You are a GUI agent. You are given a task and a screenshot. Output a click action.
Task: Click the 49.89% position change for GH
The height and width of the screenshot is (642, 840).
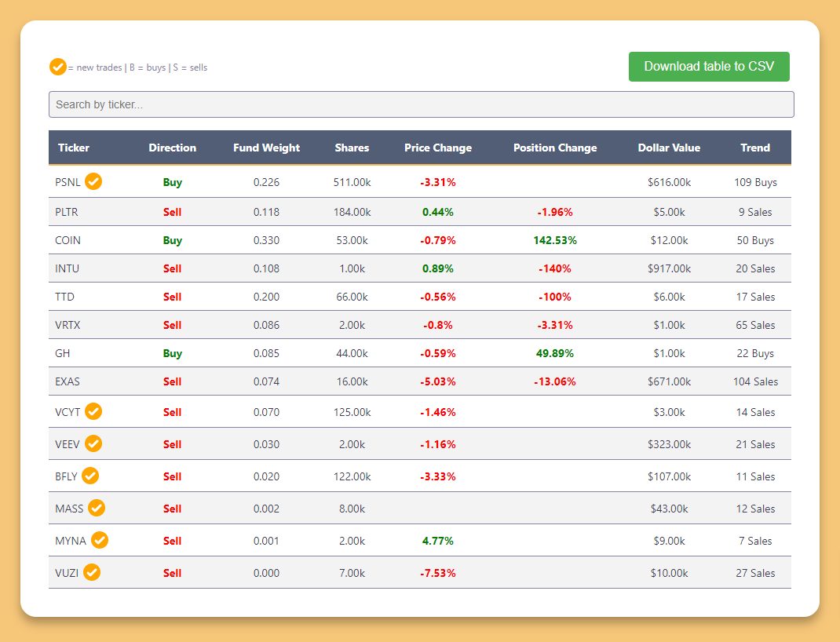click(x=555, y=354)
